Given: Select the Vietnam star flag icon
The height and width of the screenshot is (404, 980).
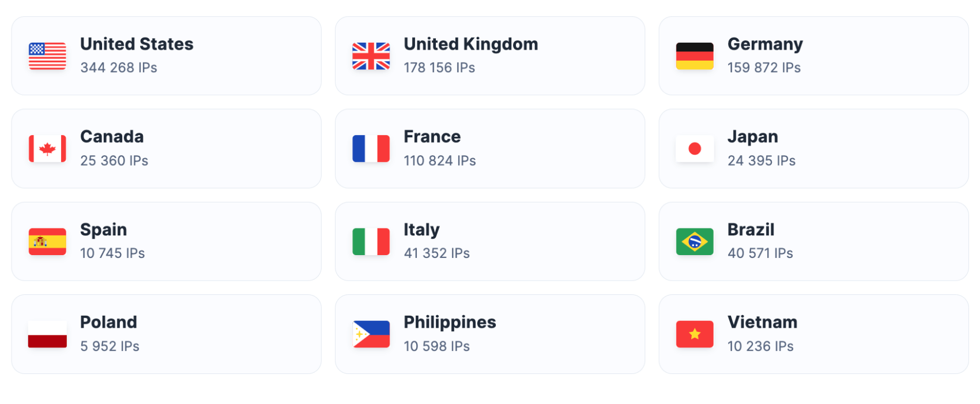Looking at the screenshot, I should (695, 335).
